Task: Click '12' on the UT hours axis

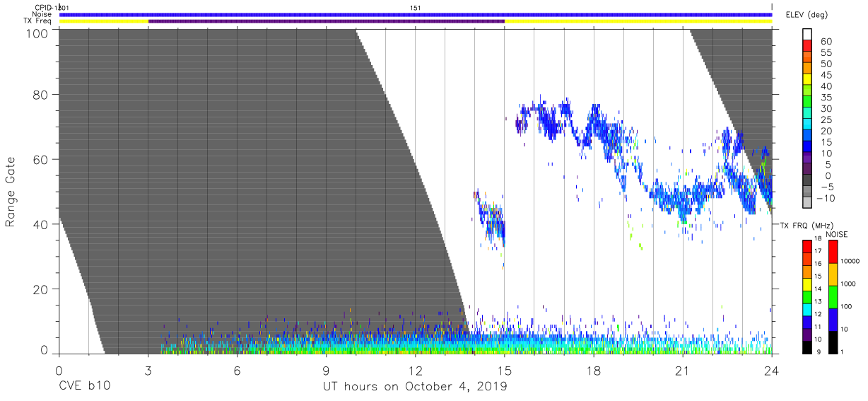Action: 416,371
